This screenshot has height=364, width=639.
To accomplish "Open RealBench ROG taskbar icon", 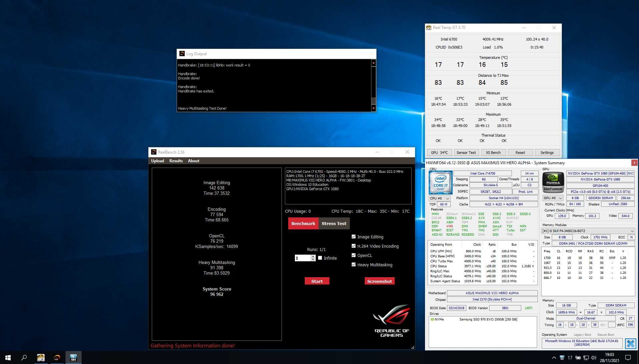I will click(57, 358).
